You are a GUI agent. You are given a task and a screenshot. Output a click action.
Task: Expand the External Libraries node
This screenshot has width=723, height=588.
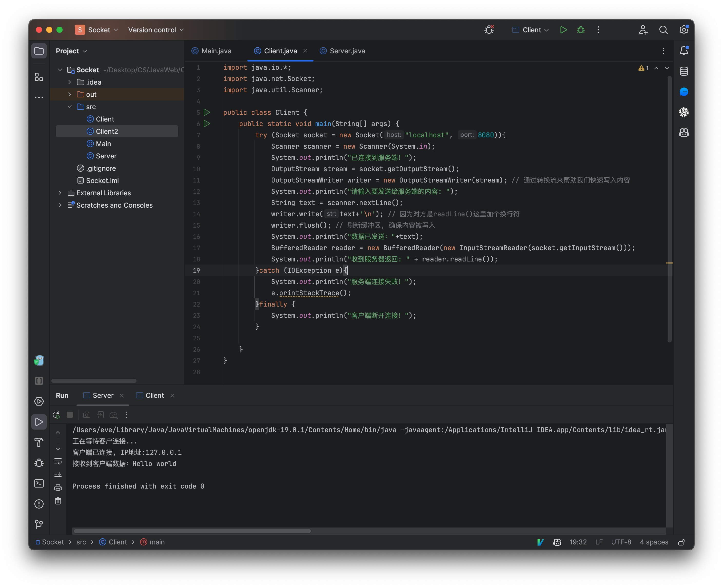[x=60, y=193]
